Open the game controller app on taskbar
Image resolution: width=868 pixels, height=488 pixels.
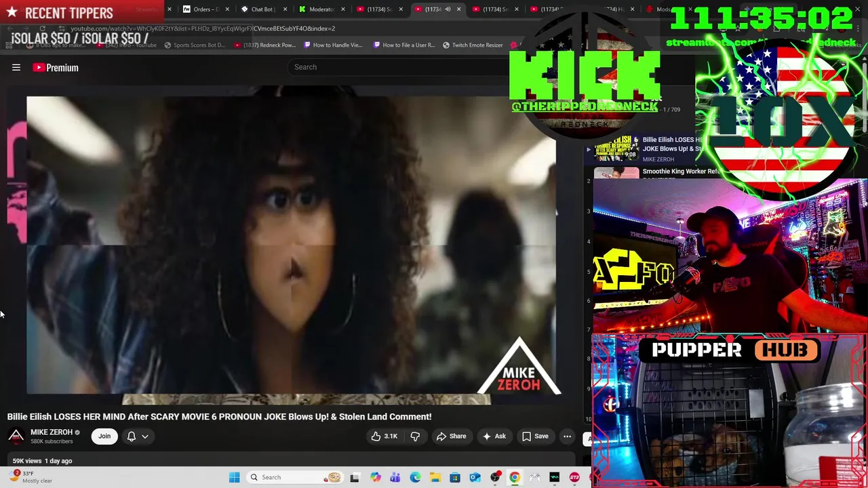point(534,477)
